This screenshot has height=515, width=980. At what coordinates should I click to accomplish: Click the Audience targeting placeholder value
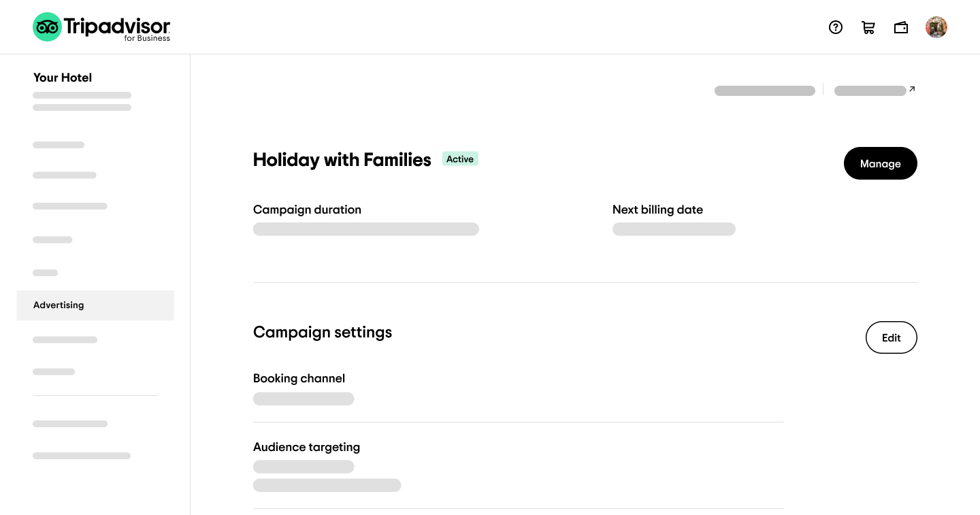[304, 467]
